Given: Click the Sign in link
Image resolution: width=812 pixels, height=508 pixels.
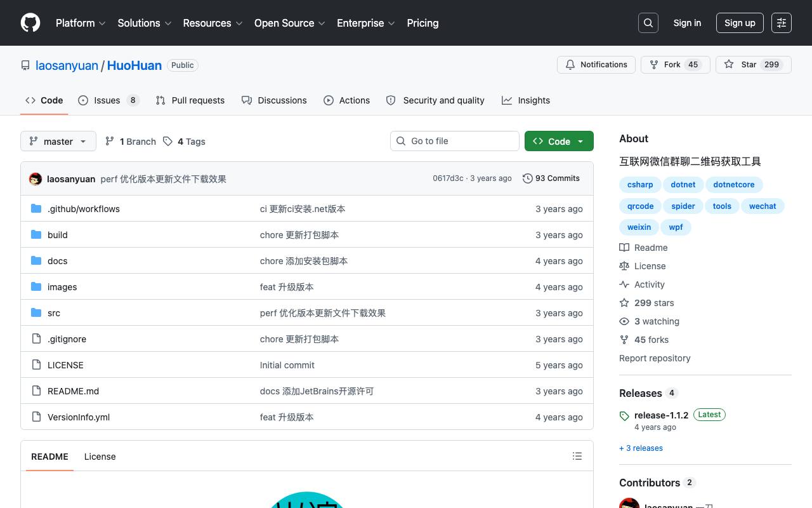Looking at the screenshot, I should [x=687, y=23].
